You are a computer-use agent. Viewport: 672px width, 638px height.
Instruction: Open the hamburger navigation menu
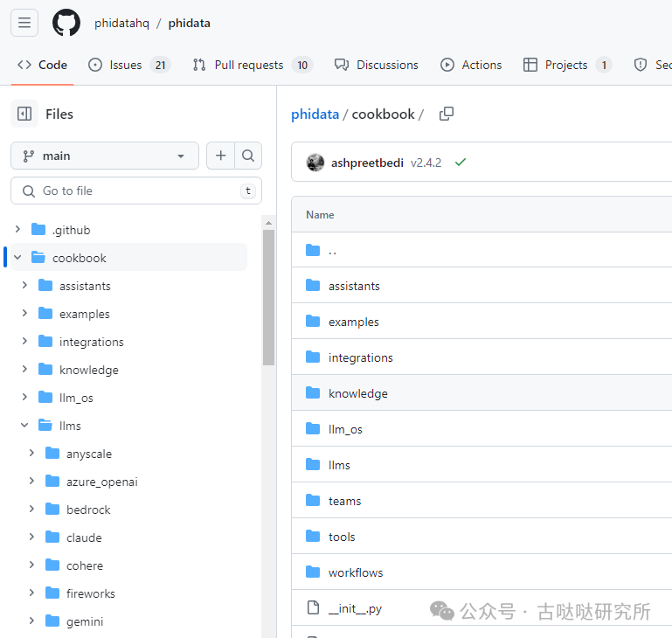click(x=24, y=23)
